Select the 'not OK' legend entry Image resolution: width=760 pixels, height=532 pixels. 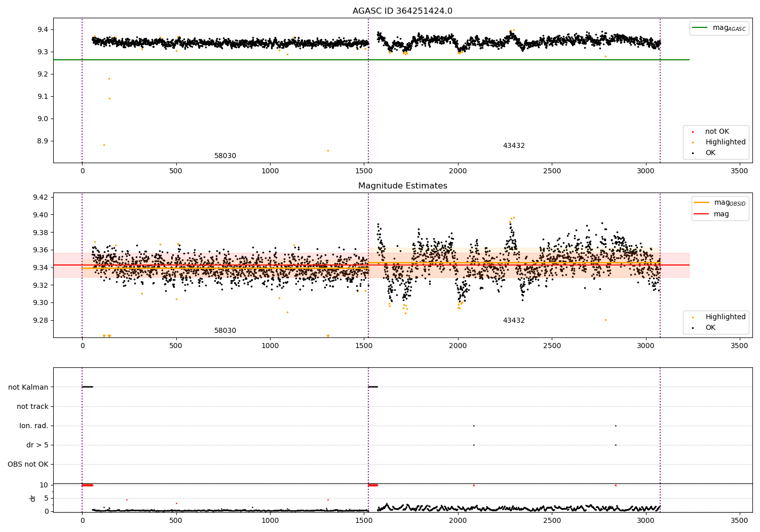717,132
